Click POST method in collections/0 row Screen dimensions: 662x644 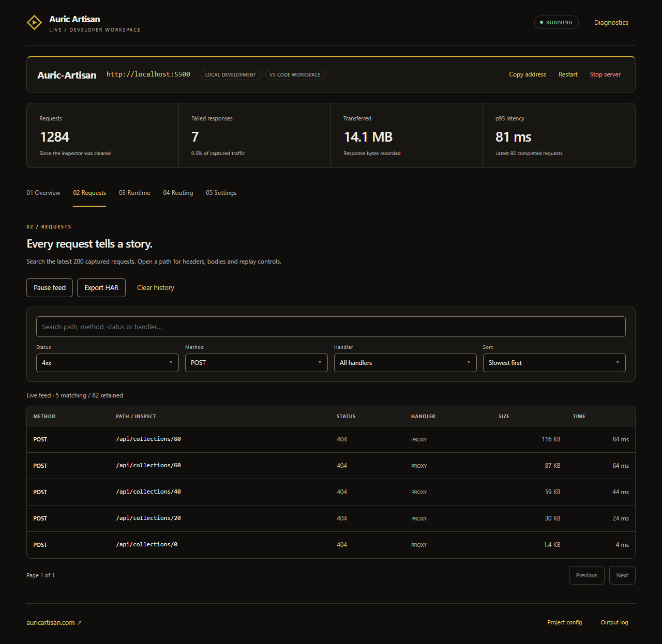pyautogui.click(x=40, y=545)
